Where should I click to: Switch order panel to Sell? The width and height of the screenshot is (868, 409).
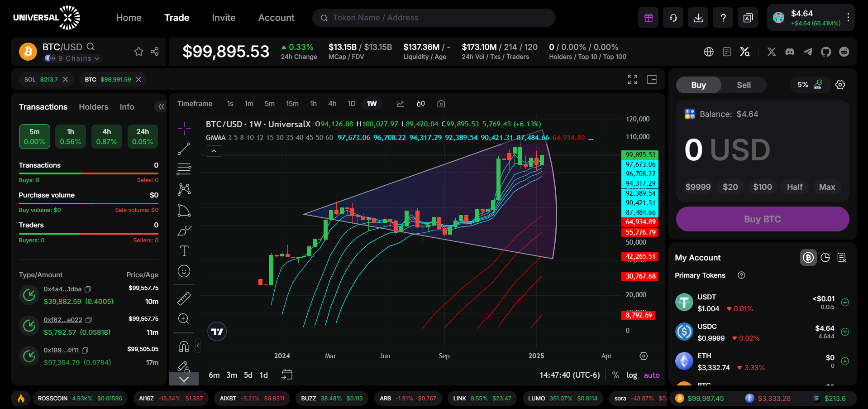tap(744, 85)
